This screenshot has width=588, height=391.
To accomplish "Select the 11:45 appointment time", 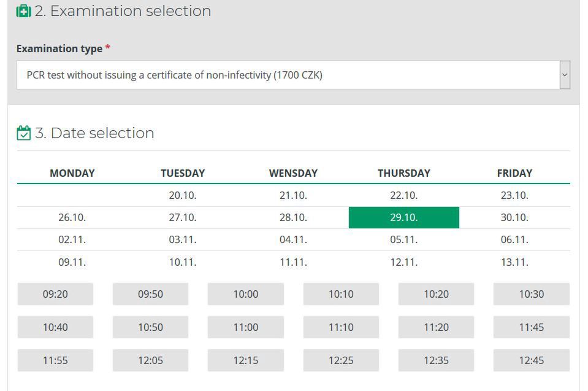I will tap(531, 327).
